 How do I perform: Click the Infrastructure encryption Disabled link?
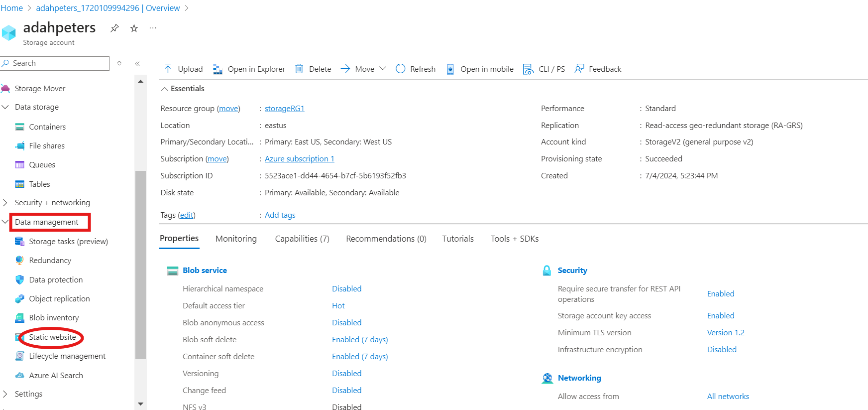[x=722, y=350]
